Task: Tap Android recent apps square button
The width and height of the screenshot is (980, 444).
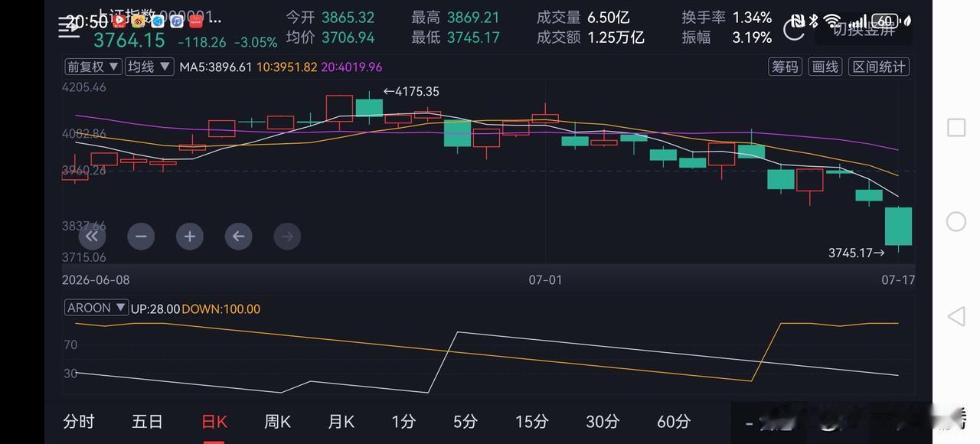Action: coord(956,127)
